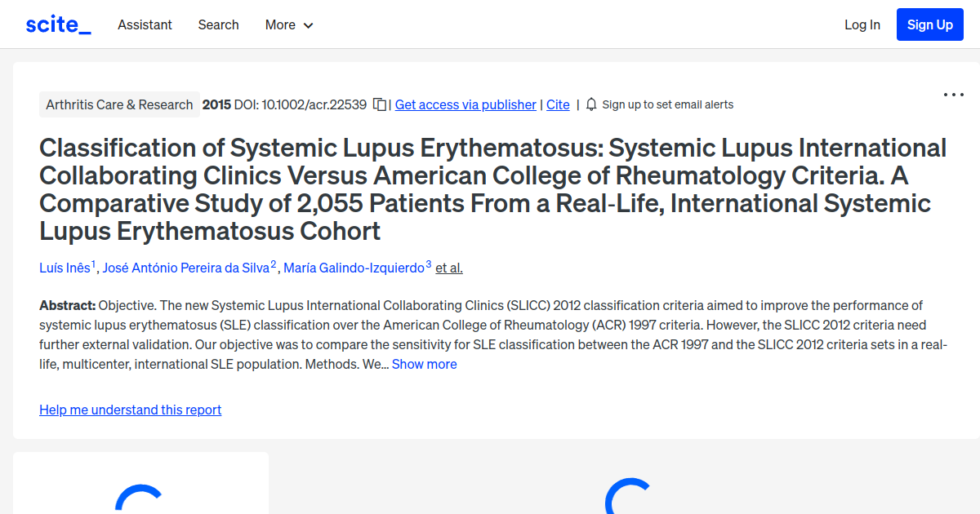This screenshot has width=980, height=514.
Task: Click Help me understand this report
Action: tap(130, 409)
